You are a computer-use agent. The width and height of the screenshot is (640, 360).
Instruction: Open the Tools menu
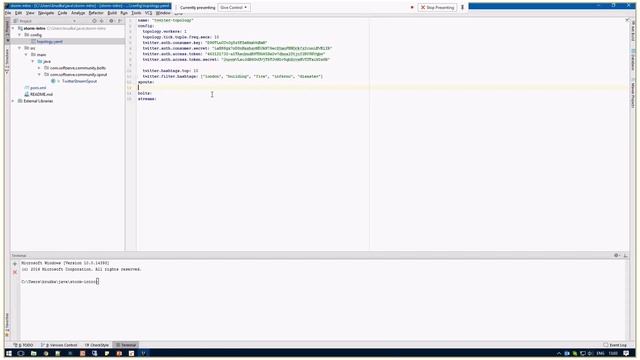click(136, 13)
